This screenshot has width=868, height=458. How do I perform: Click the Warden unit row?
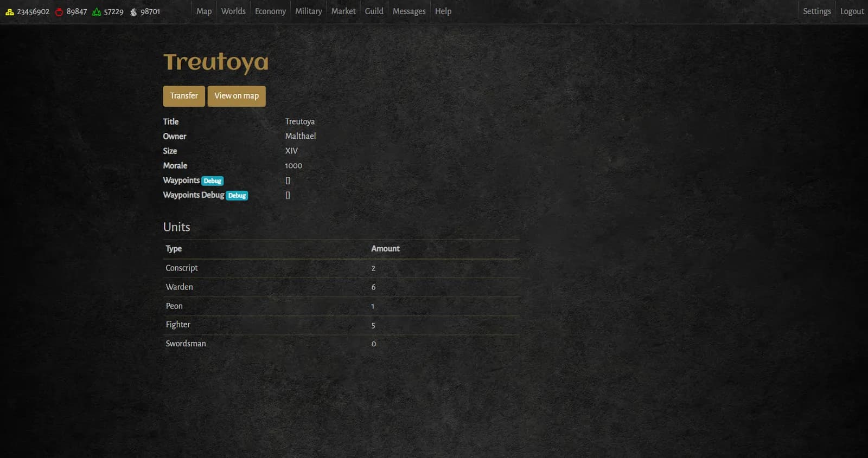341,287
